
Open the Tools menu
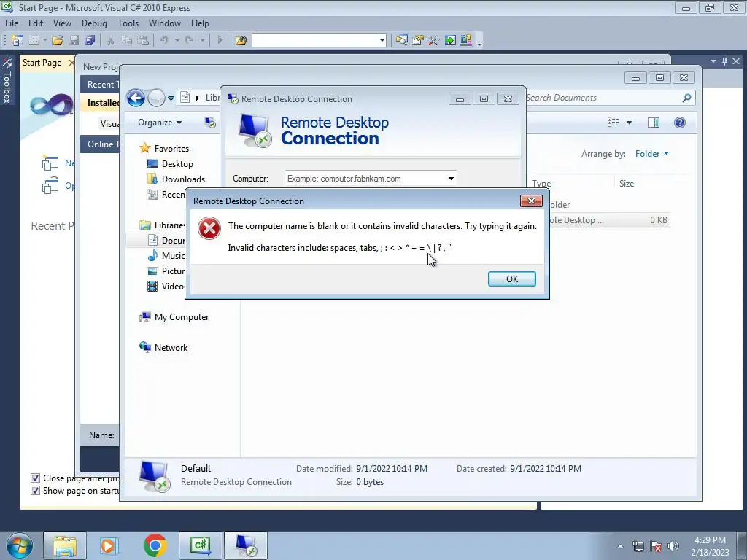pyautogui.click(x=128, y=23)
